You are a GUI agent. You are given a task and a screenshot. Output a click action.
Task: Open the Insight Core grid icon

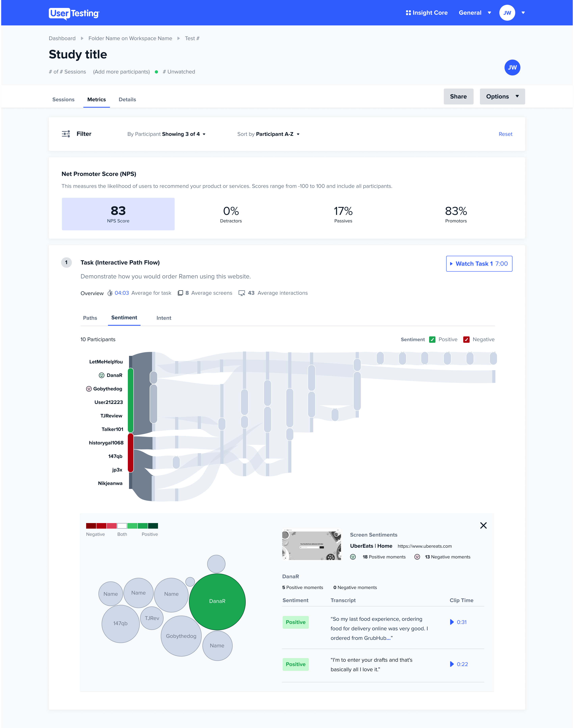(408, 13)
